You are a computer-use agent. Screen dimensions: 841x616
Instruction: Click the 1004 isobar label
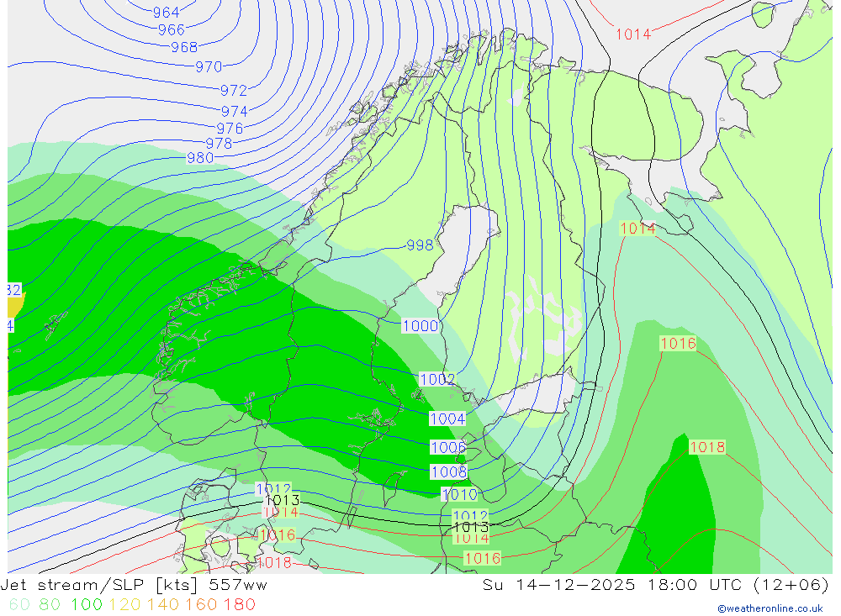pos(447,419)
